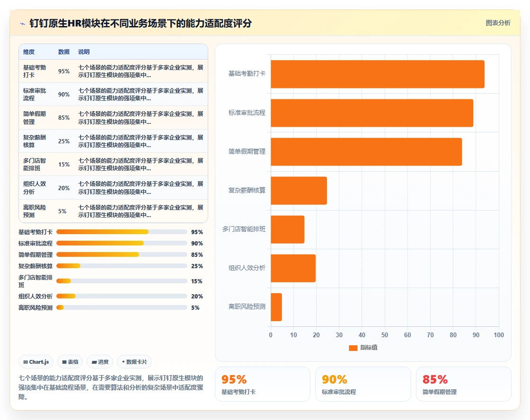The width and height of the screenshot is (530, 420).
Task: Click the 标准审批流程 progress bar
Action: (122, 243)
